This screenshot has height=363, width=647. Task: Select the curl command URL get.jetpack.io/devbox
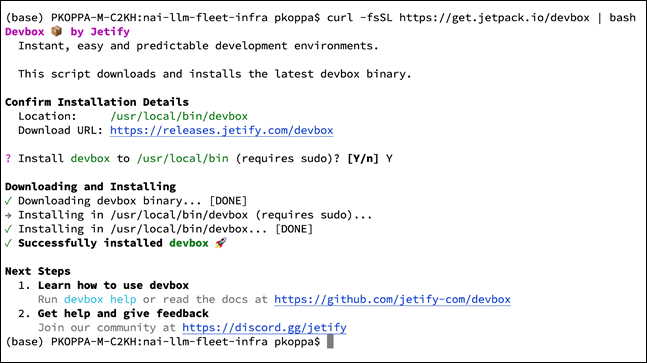click(x=494, y=18)
